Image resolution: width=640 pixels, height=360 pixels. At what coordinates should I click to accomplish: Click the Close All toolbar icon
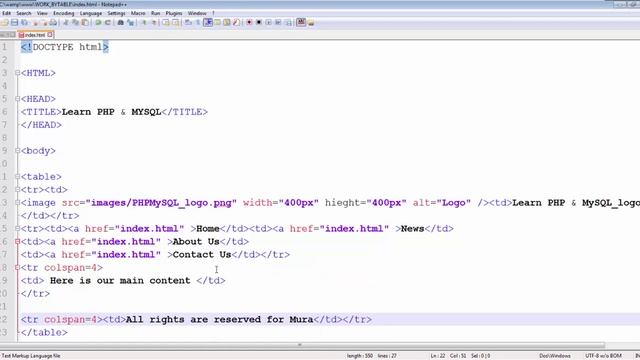tap(44, 23)
